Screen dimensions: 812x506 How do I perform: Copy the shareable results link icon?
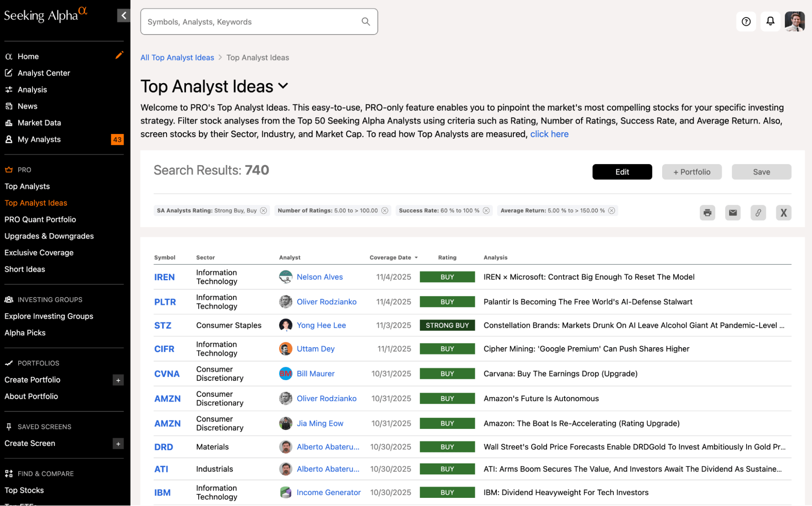point(758,212)
